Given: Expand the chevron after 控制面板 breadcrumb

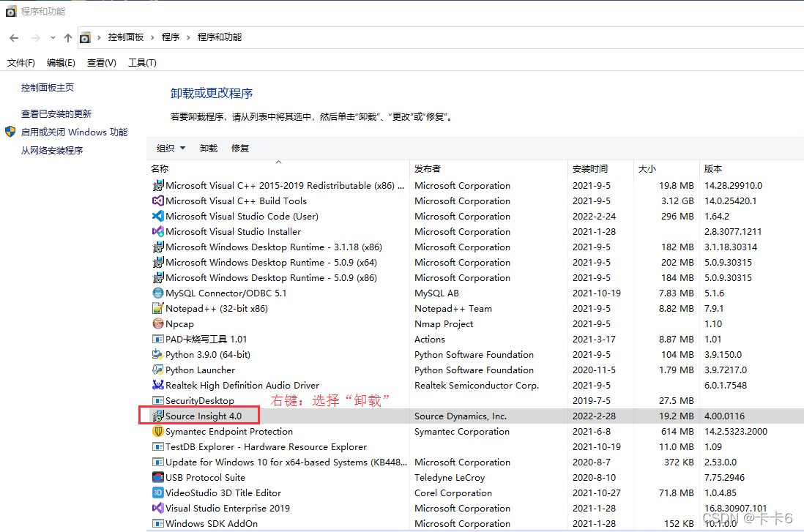Looking at the screenshot, I should coord(152,37).
